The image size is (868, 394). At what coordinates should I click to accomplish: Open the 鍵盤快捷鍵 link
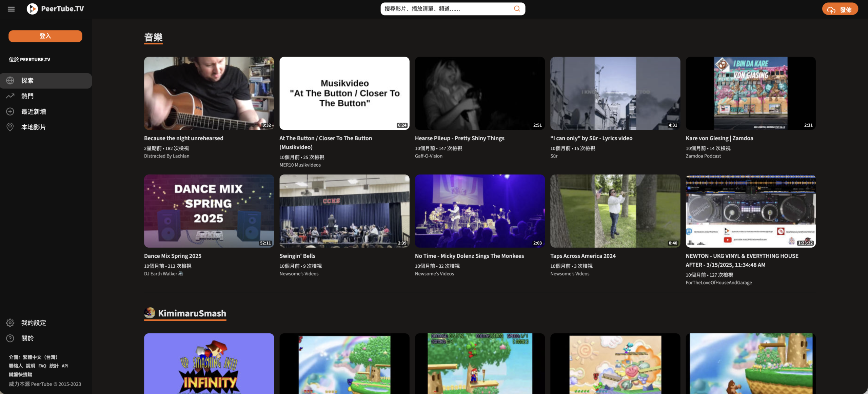(x=20, y=374)
